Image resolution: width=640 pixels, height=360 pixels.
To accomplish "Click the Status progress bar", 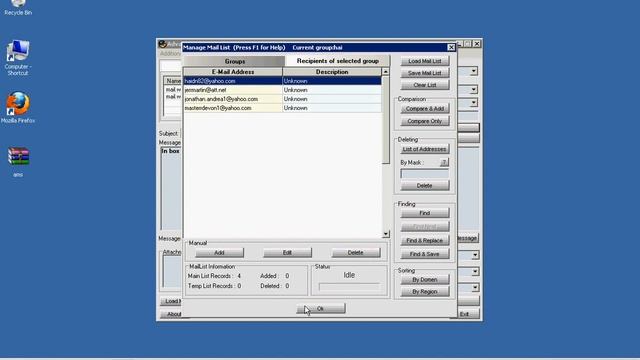I will 349,287.
